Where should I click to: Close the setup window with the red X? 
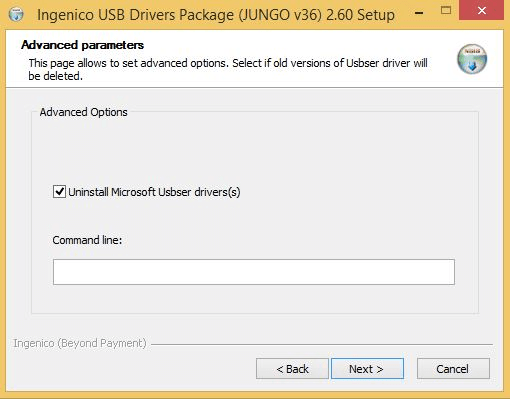click(481, 11)
